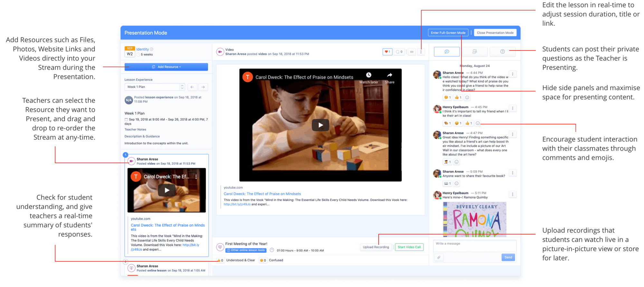Screen dimensions: 644x287
Task: Click the First Meeting of the Year! title
Action: click(246, 244)
